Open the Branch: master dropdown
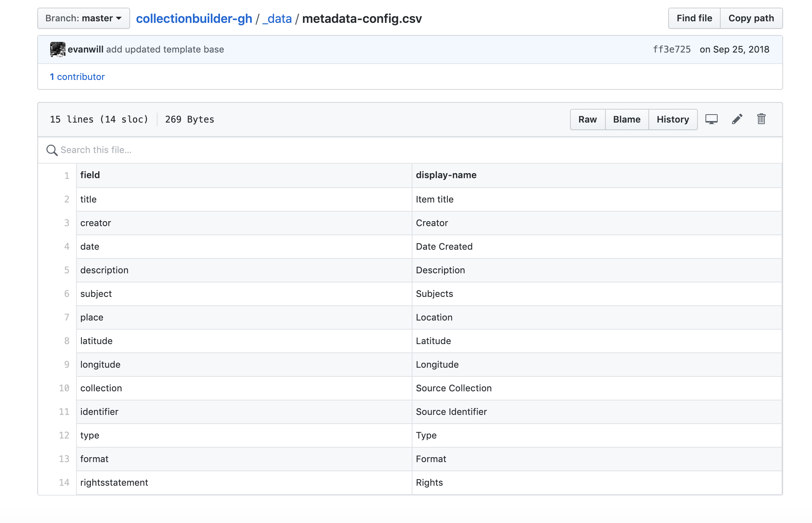The image size is (812, 523). click(83, 18)
